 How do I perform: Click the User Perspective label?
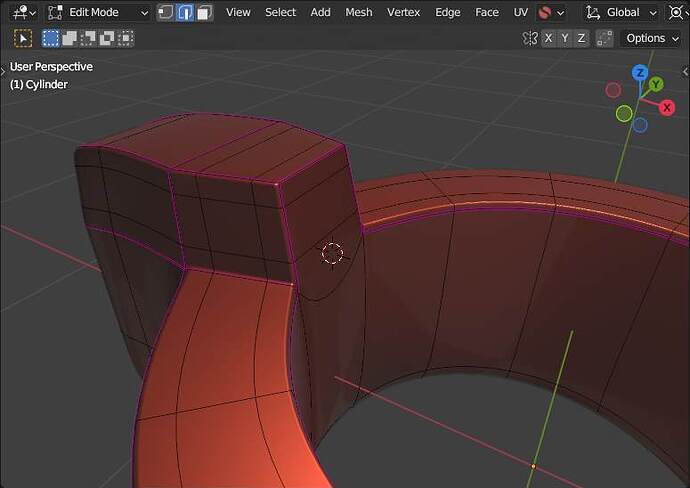51,67
